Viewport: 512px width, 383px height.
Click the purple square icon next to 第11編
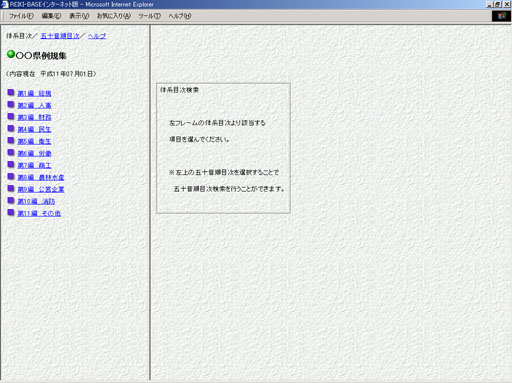coord(11,213)
